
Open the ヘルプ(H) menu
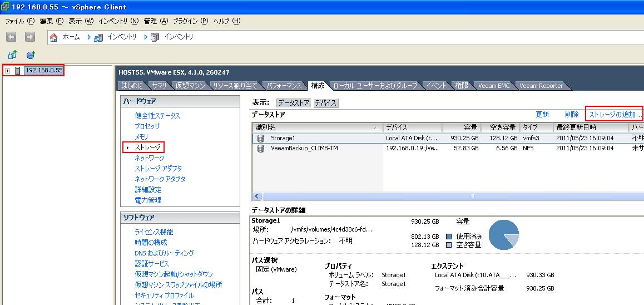coord(227,21)
